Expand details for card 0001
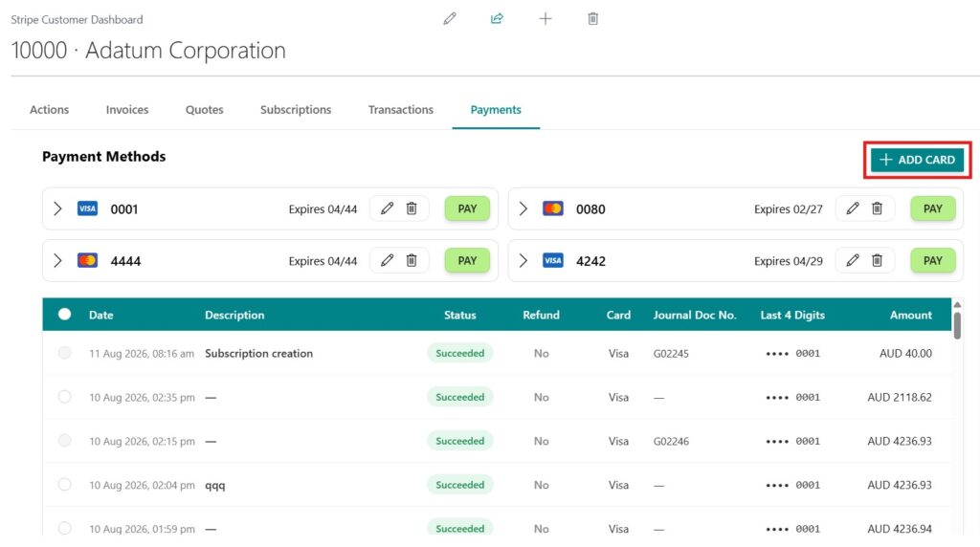Viewport: 980px width, 547px height. (x=57, y=208)
